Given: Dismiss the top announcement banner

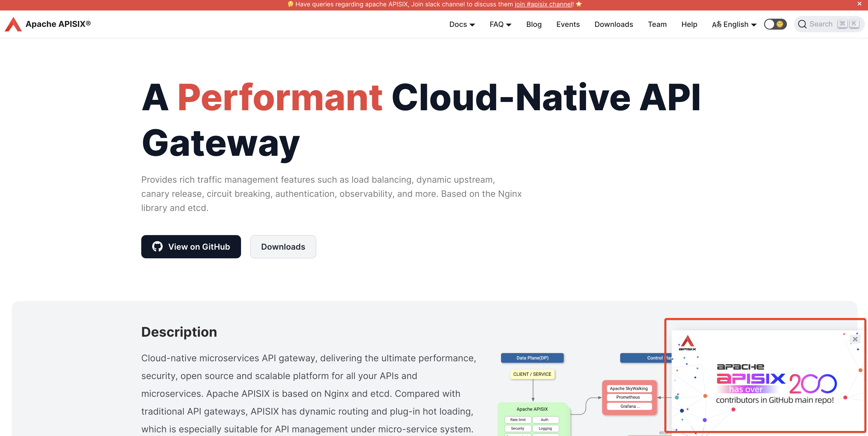Looking at the screenshot, I should pyautogui.click(x=859, y=4).
